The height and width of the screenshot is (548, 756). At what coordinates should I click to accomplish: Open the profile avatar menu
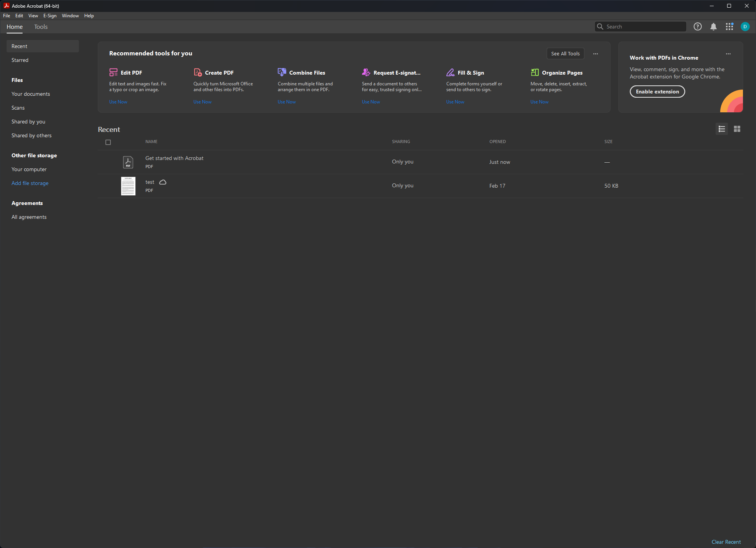(x=745, y=27)
